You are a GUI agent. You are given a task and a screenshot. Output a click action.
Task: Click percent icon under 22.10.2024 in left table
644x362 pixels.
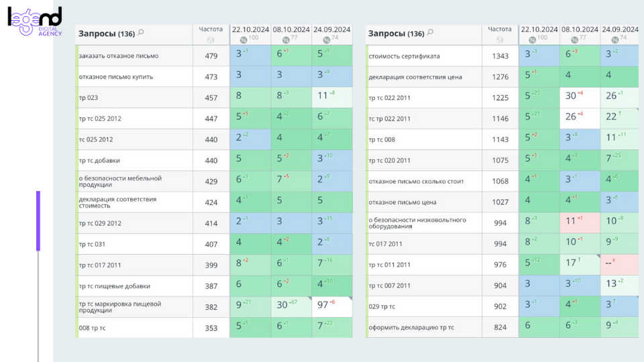click(243, 40)
